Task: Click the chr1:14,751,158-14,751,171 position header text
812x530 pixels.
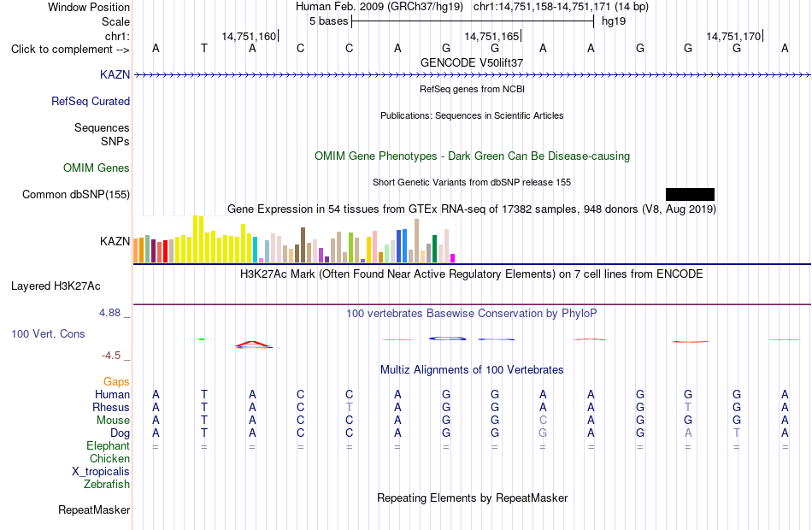Action: pyautogui.click(x=561, y=7)
